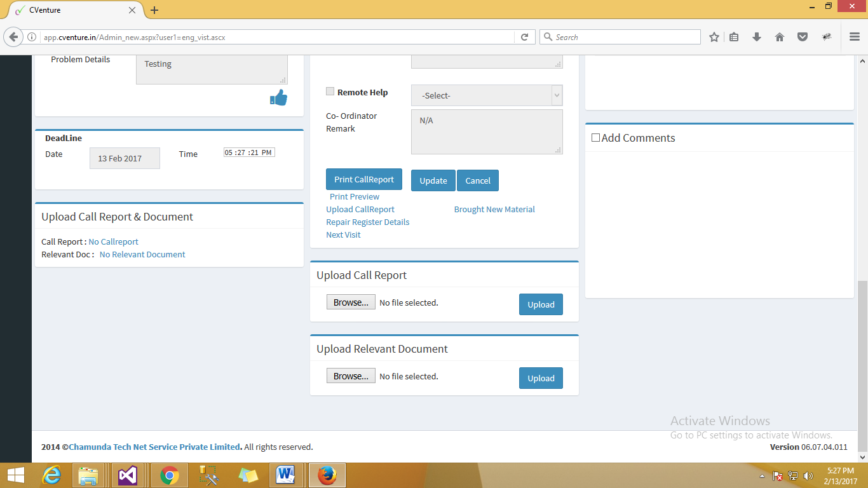Open the Upload CallReport link
Viewport: 868px width, 488px height.
(x=360, y=209)
